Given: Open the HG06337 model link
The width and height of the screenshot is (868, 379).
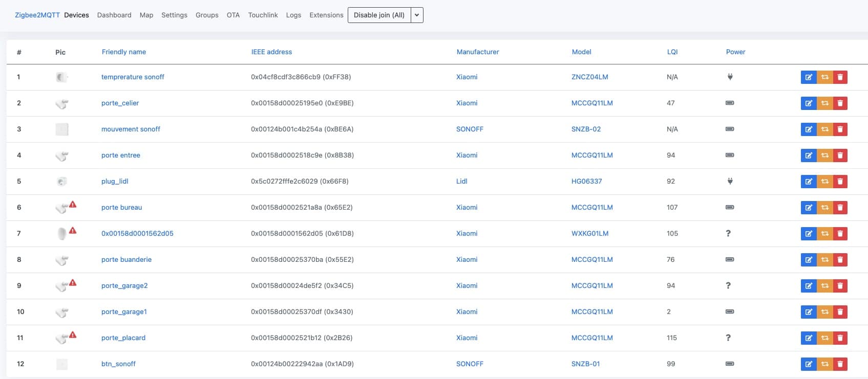Looking at the screenshot, I should pyautogui.click(x=587, y=181).
